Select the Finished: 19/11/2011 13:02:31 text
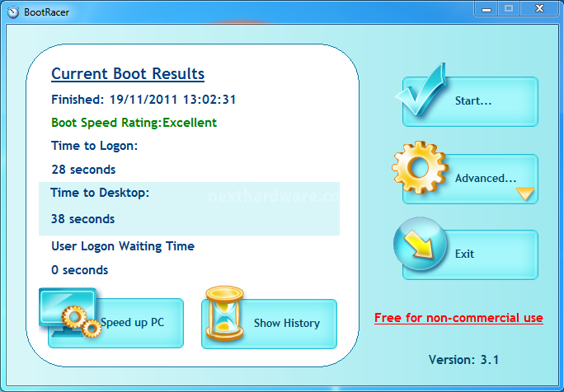The width and height of the screenshot is (564, 392). coord(143,99)
